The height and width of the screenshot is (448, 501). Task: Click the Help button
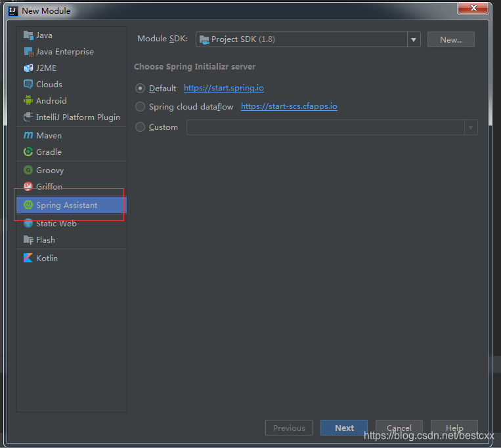tap(454, 428)
